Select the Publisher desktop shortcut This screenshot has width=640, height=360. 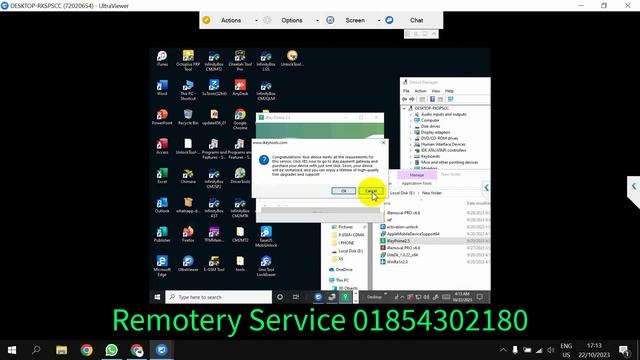[162, 234]
